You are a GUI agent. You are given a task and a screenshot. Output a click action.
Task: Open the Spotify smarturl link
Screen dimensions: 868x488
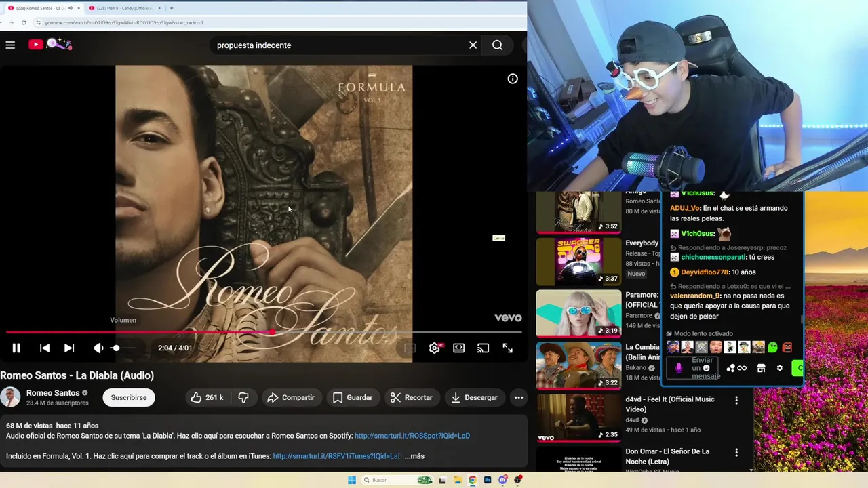[412, 436]
